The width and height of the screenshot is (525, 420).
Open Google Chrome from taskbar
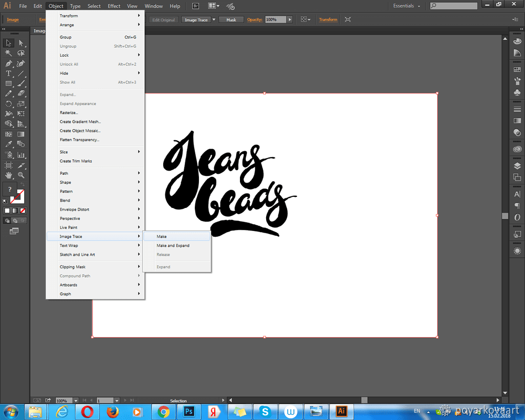164,412
